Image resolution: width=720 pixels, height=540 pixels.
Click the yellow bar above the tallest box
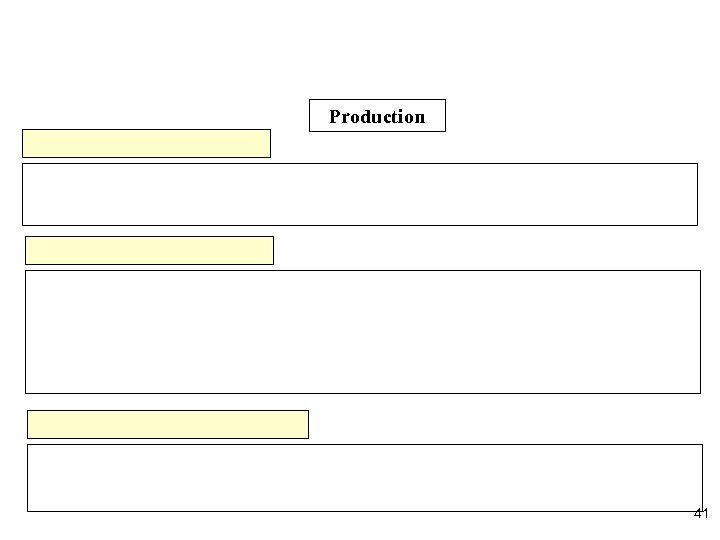coord(149,250)
